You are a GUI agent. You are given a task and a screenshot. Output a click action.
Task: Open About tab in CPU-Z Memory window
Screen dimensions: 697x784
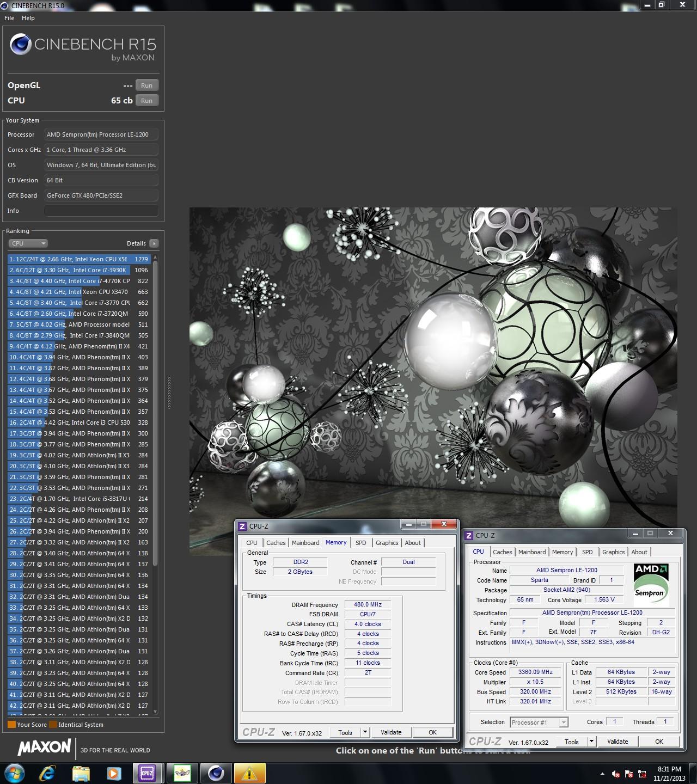[x=413, y=543]
